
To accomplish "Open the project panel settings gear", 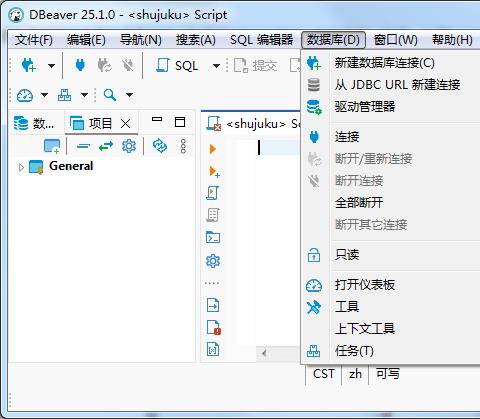I will [x=129, y=146].
